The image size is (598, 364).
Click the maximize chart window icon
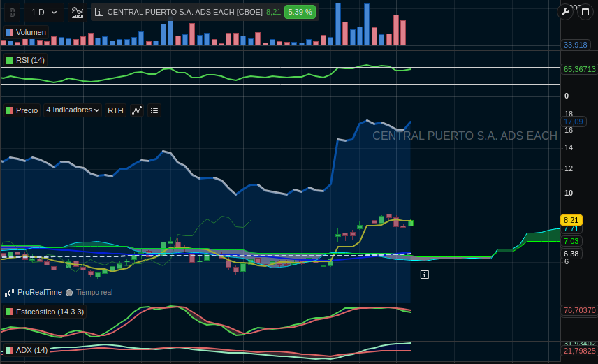point(585,12)
